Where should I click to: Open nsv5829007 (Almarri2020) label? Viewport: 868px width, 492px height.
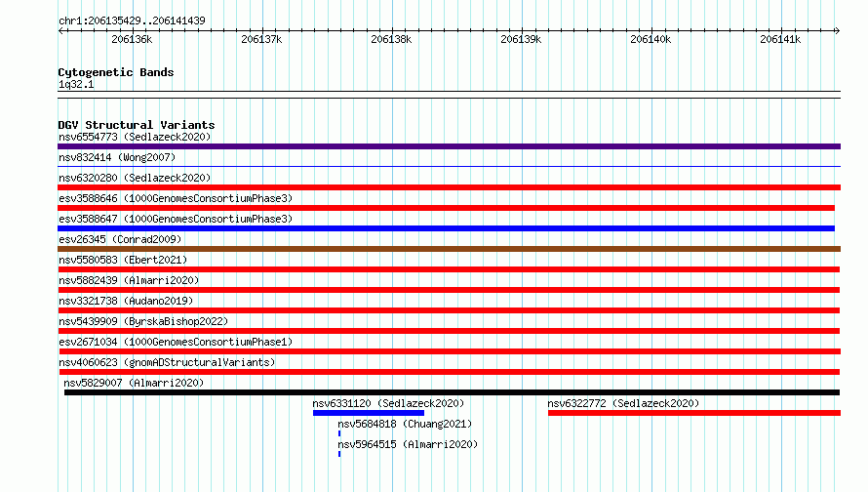coord(134,383)
